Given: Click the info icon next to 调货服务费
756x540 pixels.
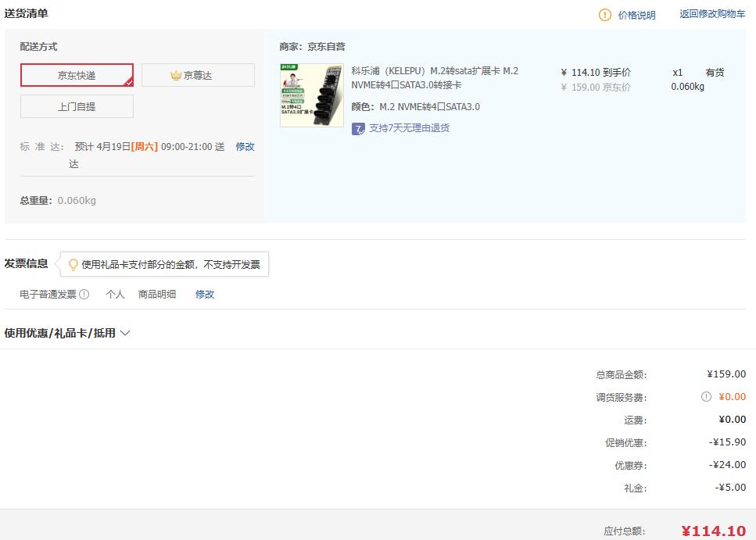Looking at the screenshot, I should click(x=706, y=397).
